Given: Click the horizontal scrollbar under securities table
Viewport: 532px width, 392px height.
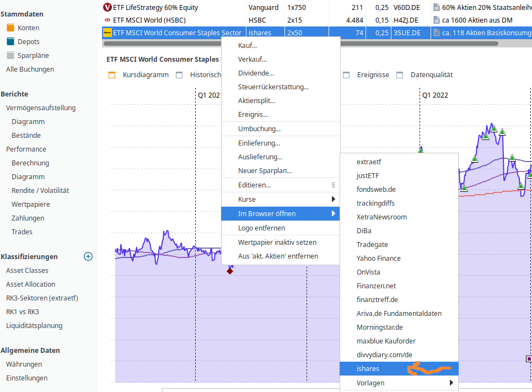Looking at the screenshot, I should click(300, 44).
